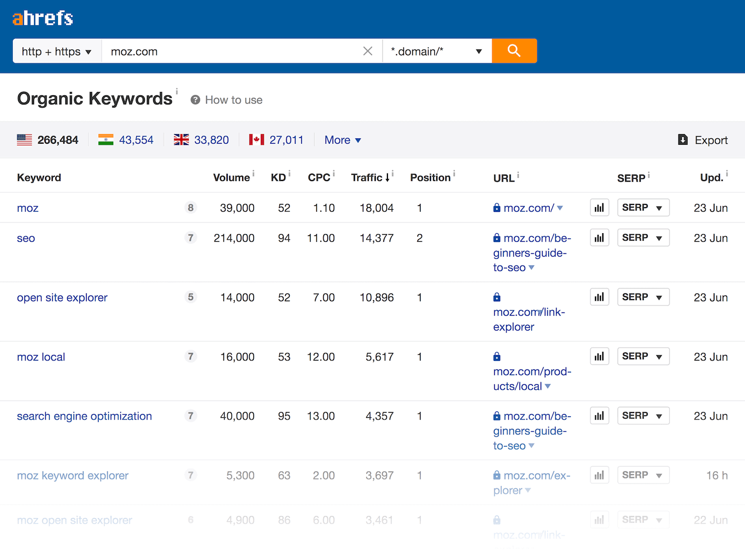The width and height of the screenshot is (745, 560).
Task: Click the 8 badge in moz row
Action: (191, 208)
